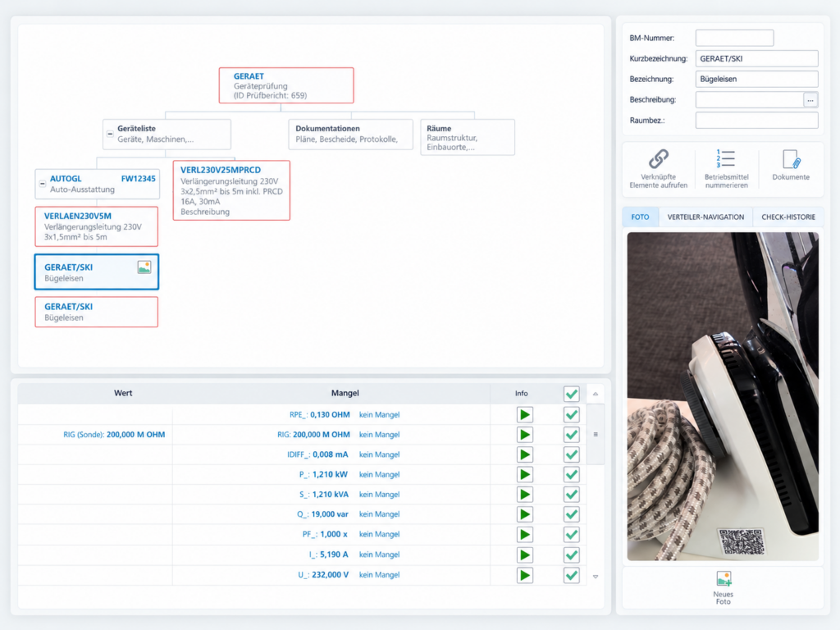Switch to CHECK-HISTORIE tab
This screenshot has height=630, width=840.
point(788,217)
